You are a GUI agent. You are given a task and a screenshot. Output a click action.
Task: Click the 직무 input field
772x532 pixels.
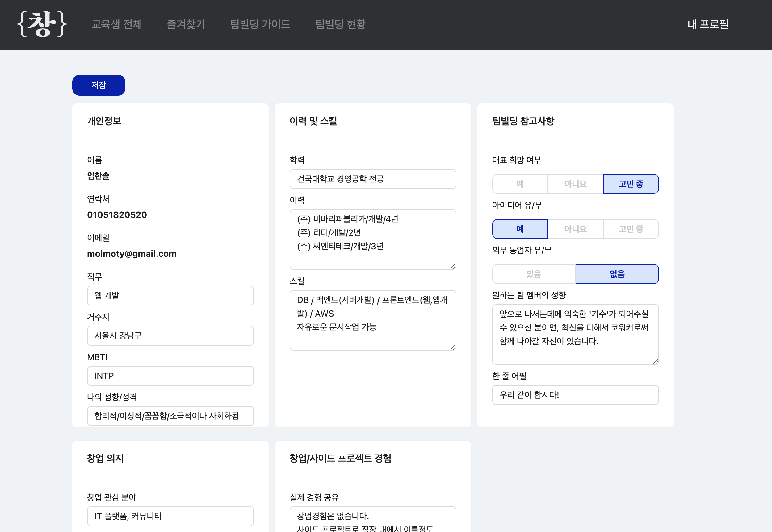coord(170,295)
